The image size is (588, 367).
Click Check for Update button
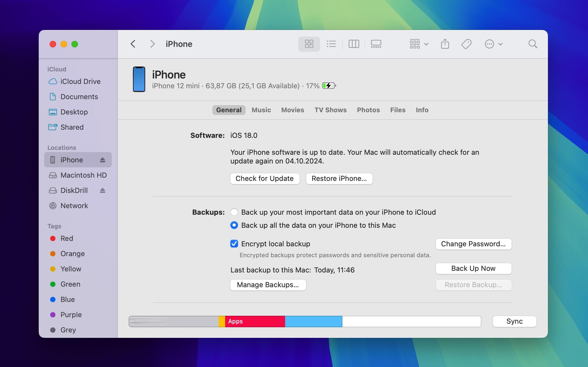pos(265,179)
